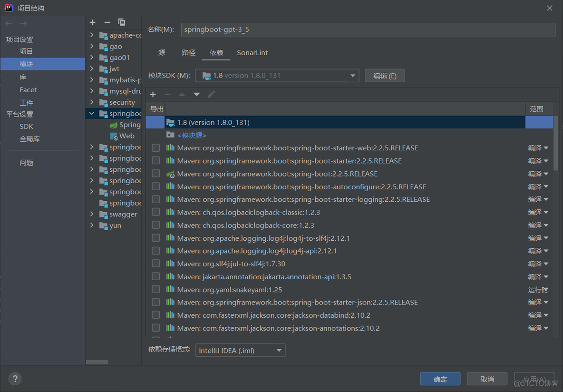Move dependency down with the down arrow

[x=197, y=95]
